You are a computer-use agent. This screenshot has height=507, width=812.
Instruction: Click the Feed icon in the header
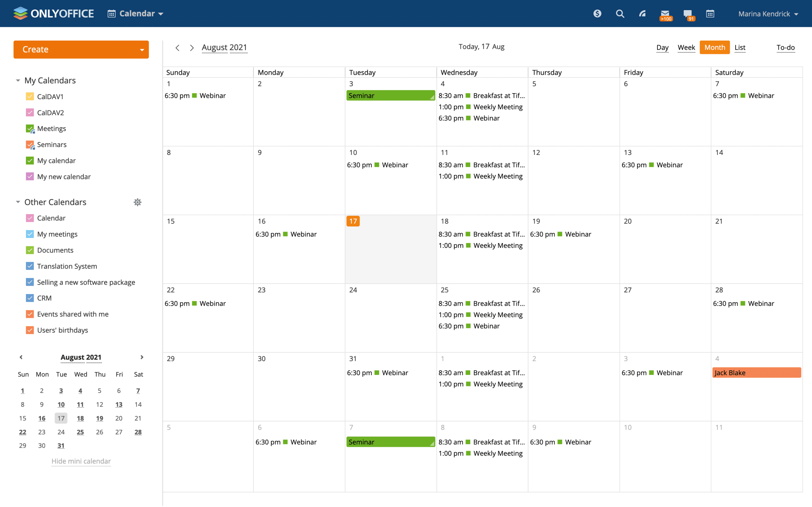coord(642,13)
